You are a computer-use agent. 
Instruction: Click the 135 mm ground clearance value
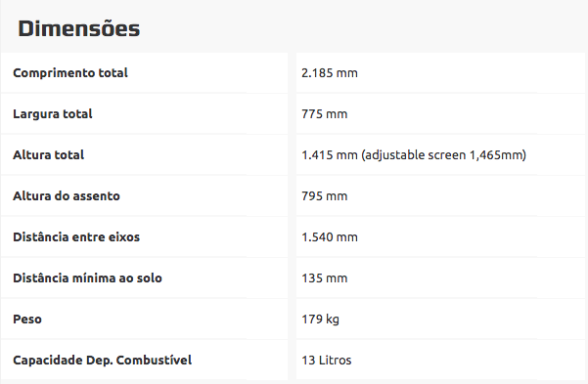pos(325,277)
